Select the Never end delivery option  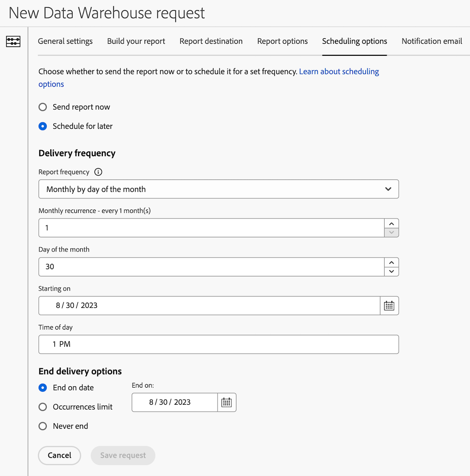pyautogui.click(x=42, y=426)
